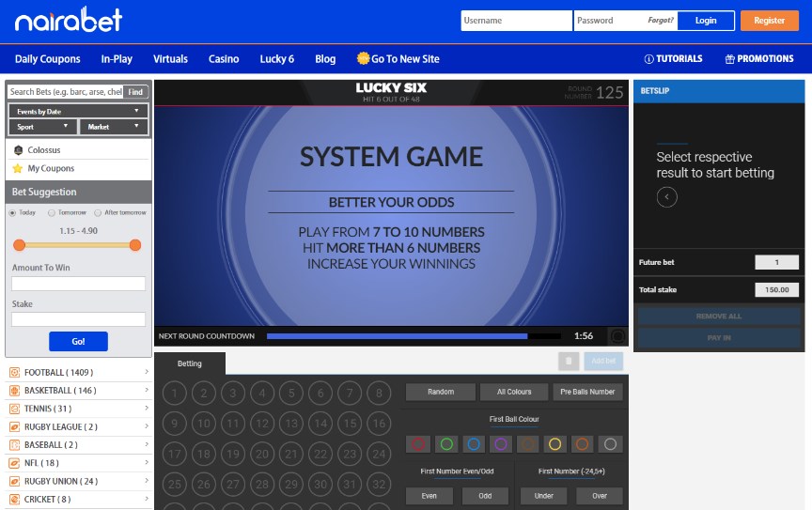
Task: Click the Random selection button
Action: point(441,392)
